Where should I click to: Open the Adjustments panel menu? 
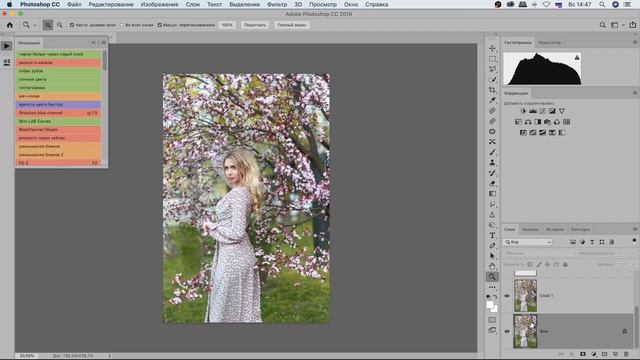pos(635,93)
